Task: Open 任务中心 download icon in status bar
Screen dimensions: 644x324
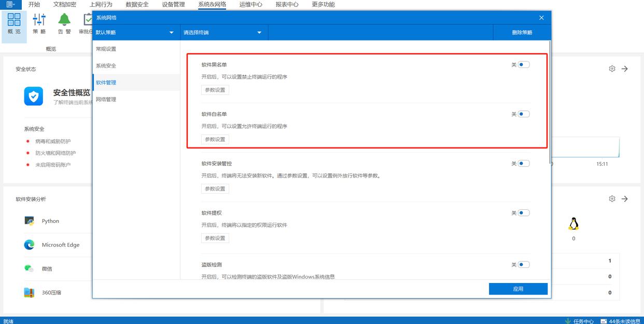Action: tap(568, 321)
